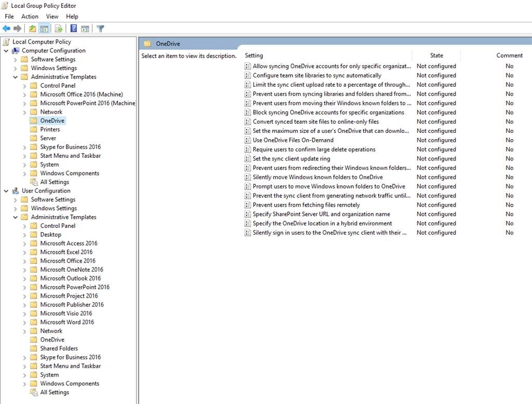Image resolution: width=532 pixels, height=404 pixels.
Task: Click policy icon for Set the sync client update ring
Action: [x=248, y=158]
